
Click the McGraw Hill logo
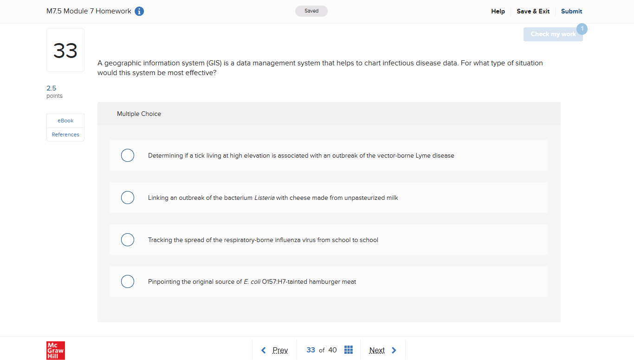point(55,350)
